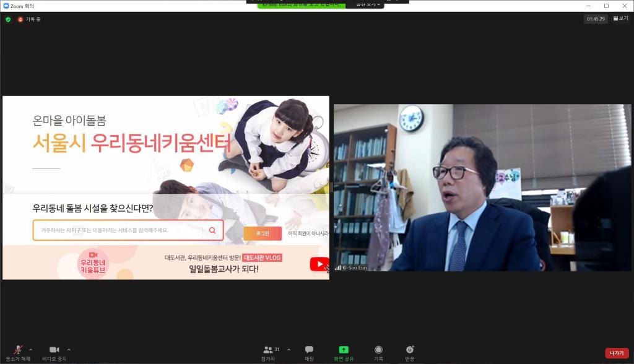Minimize the Zoom 회의 window
This screenshot has height=364, width=634.
pos(588,6)
